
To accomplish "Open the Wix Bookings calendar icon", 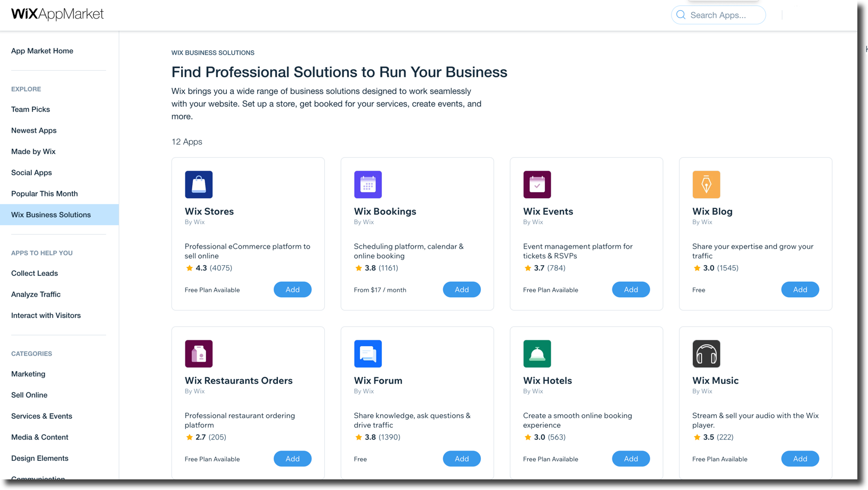I will [368, 184].
